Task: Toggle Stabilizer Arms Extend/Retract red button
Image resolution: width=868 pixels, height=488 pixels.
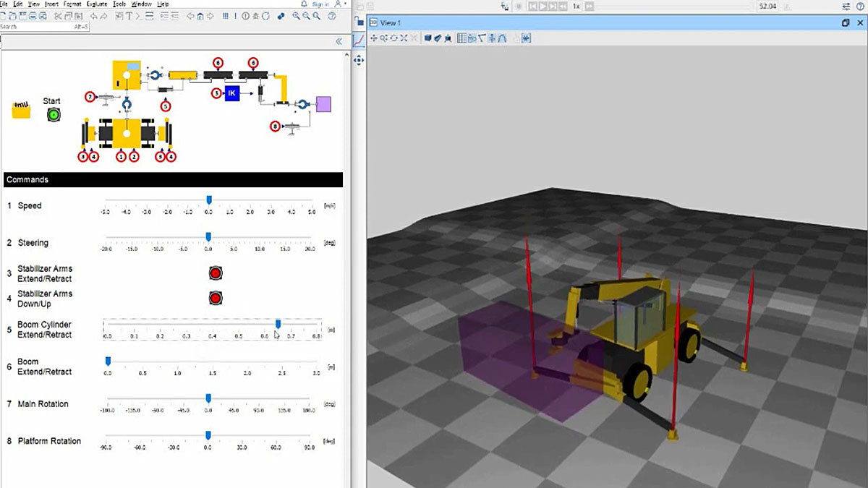Action: [215, 273]
